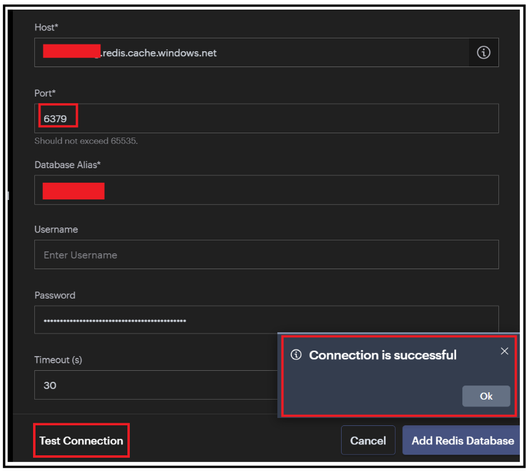Click the Password label
529x471 pixels.
point(55,295)
